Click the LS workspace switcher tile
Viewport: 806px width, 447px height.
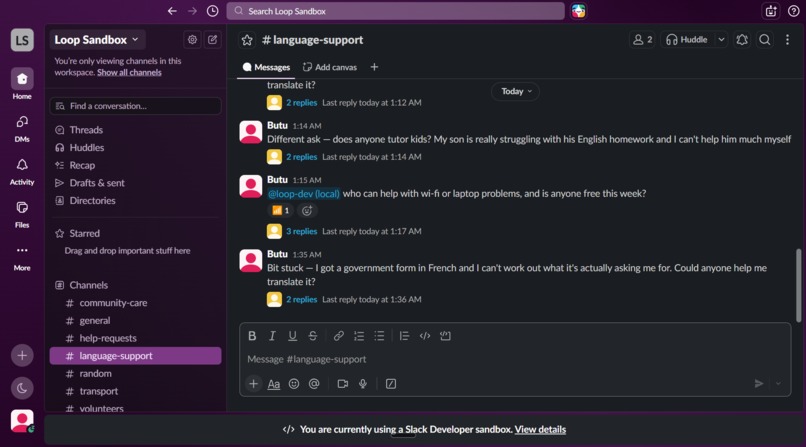click(22, 40)
